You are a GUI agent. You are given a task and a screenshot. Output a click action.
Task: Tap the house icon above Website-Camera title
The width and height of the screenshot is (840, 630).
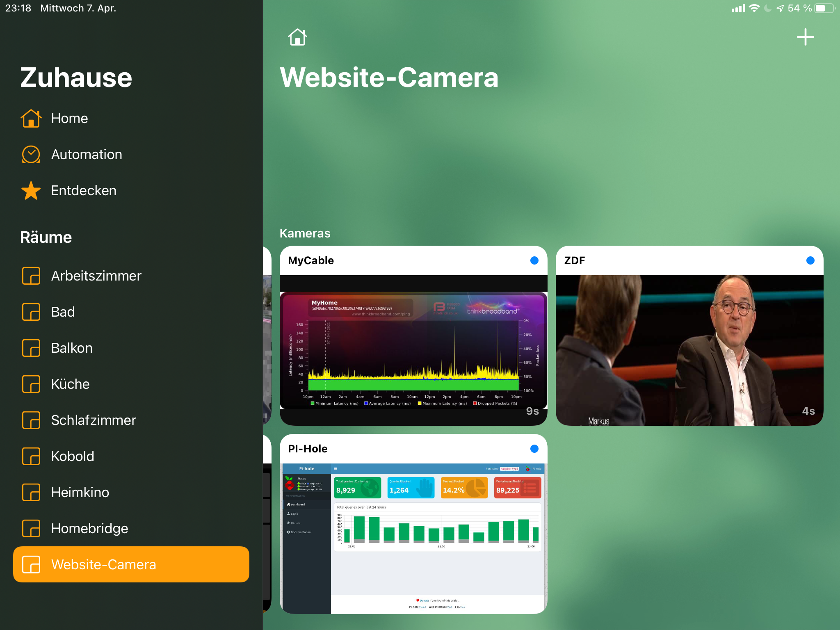(x=297, y=37)
